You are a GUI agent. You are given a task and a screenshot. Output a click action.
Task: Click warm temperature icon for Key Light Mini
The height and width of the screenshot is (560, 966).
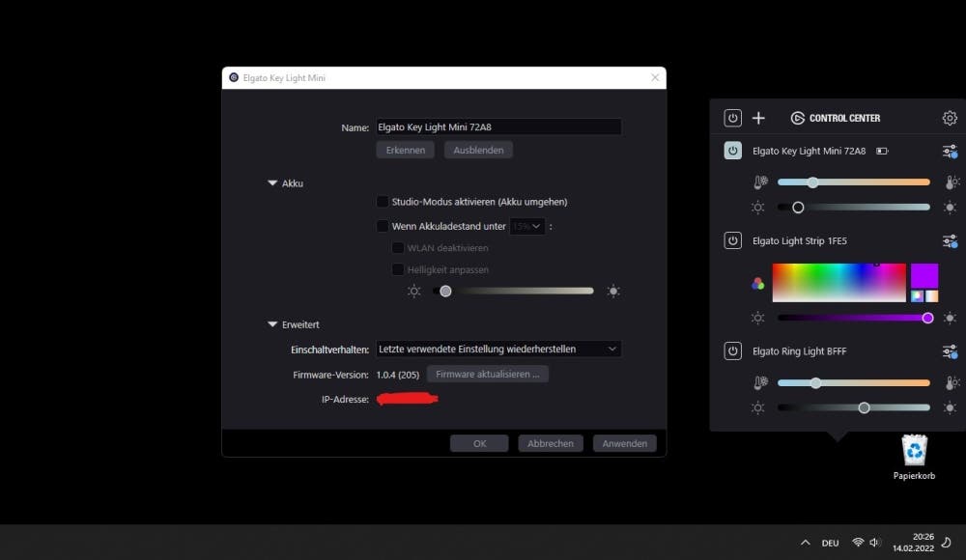pos(952,182)
